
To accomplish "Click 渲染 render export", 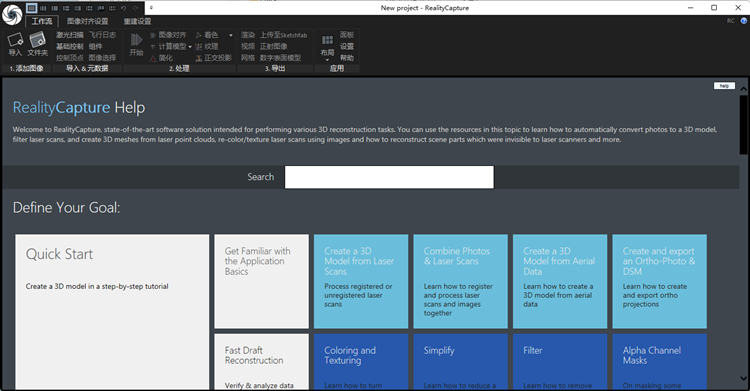I will point(248,35).
